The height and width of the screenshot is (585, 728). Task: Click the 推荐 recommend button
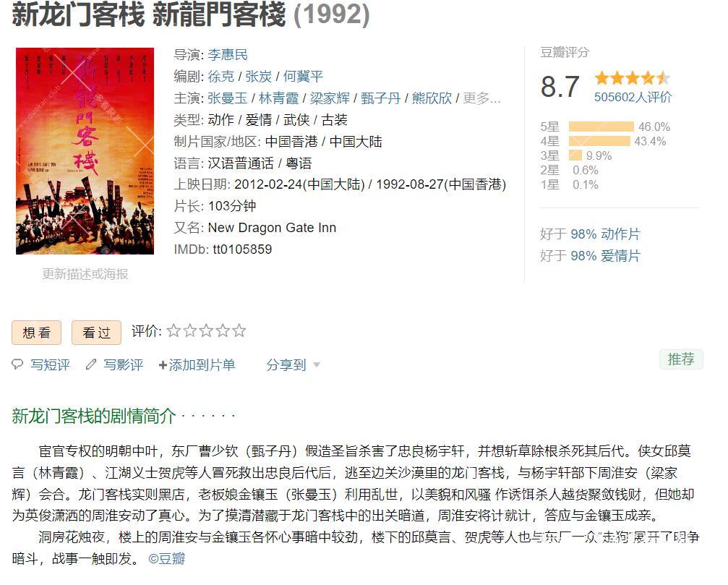(x=680, y=359)
